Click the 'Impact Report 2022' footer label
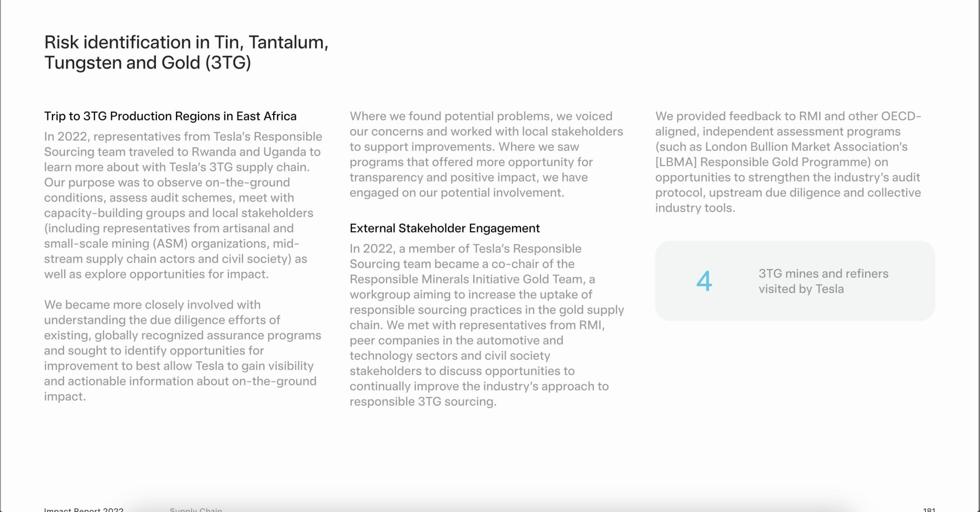The height and width of the screenshot is (512, 980). (84, 510)
